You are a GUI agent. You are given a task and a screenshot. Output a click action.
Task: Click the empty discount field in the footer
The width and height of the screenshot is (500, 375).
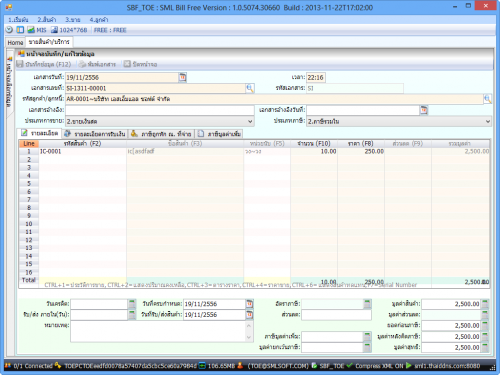click(x=336, y=315)
